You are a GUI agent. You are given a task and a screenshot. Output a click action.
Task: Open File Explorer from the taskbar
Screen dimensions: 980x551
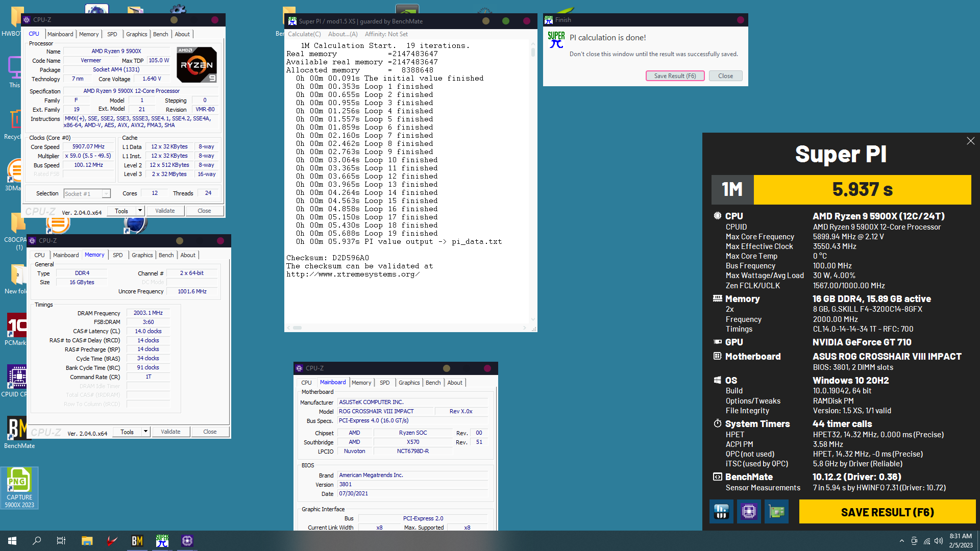[87, 541]
